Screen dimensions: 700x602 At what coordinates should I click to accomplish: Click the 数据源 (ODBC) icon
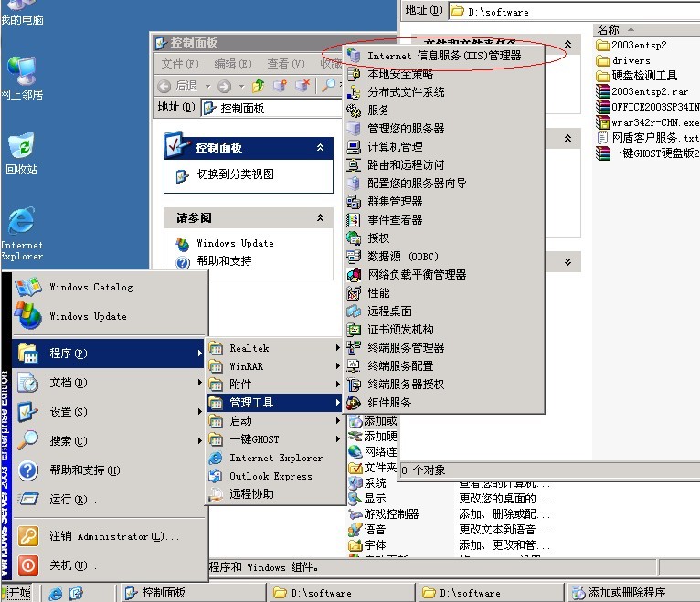point(354,257)
